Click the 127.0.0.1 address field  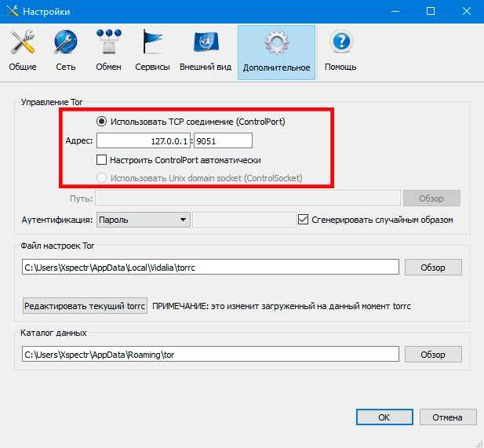[144, 140]
